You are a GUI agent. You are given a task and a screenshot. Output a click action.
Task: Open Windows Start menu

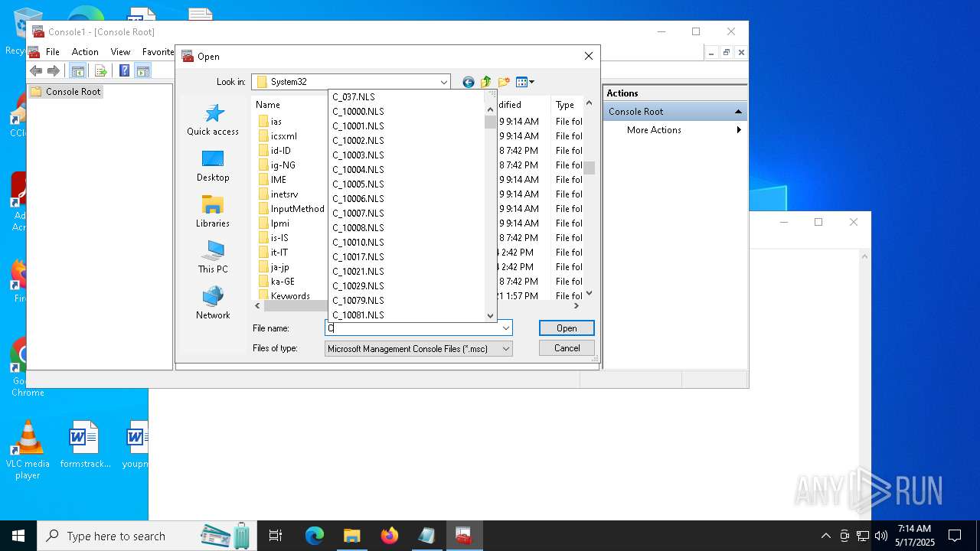click(18, 536)
